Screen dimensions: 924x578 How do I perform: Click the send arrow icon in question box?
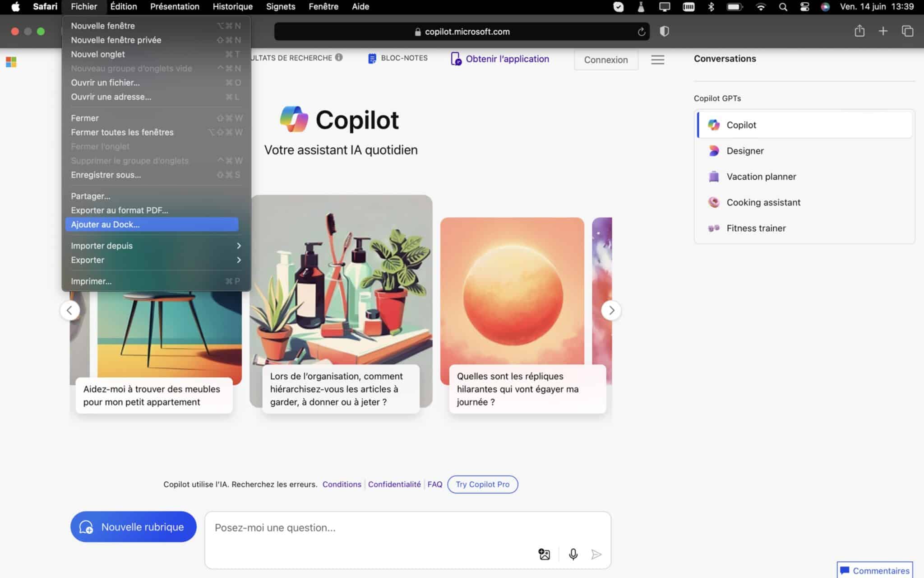point(596,554)
